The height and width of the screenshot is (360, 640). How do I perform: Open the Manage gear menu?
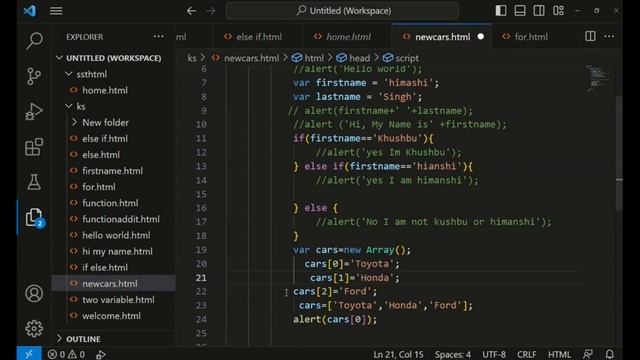point(34,328)
